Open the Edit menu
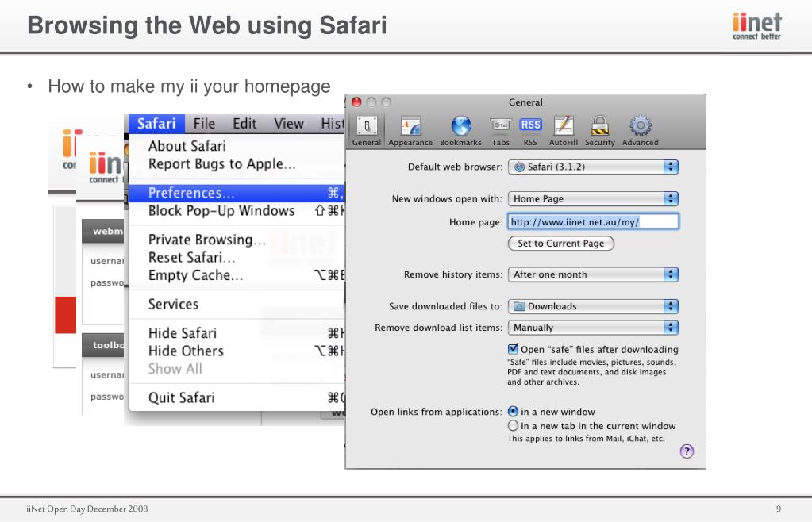This screenshot has height=522, width=812. click(244, 124)
